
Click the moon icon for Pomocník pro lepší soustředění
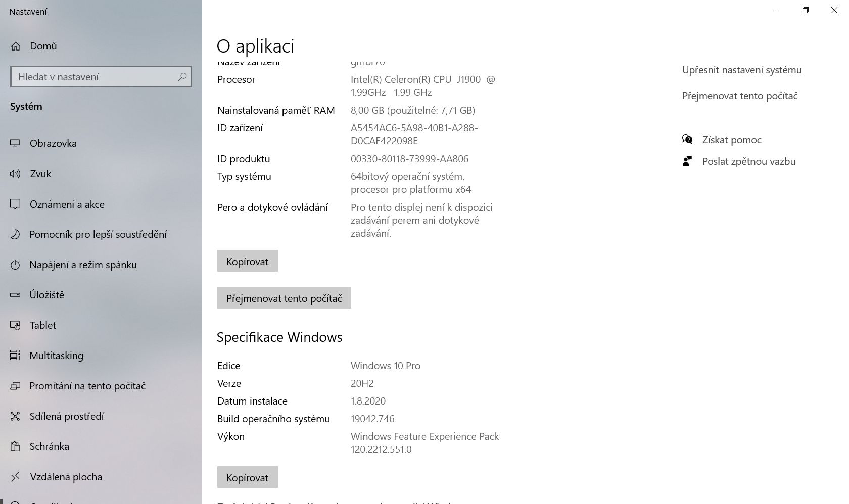[15, 234]
